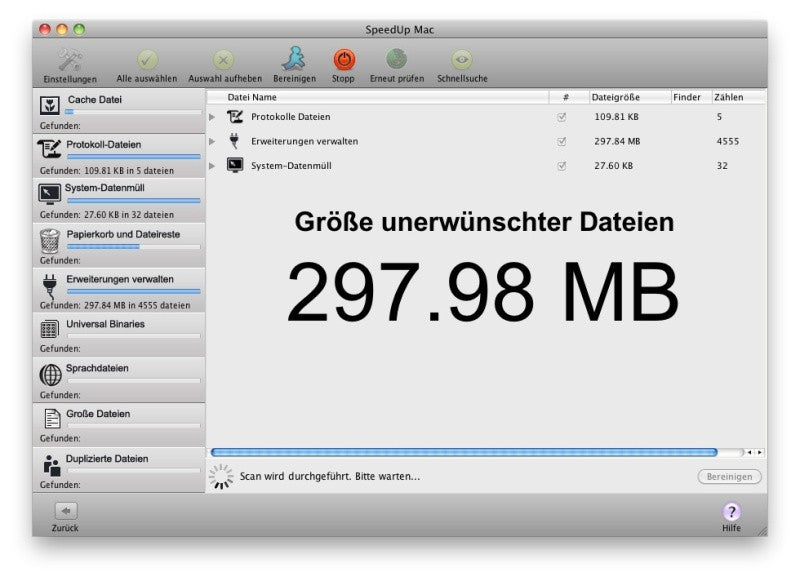Click the Sprachdateien progress bar
Image resolution: width=800 pixels, height=581 pixels.
[x=134, y=381]
